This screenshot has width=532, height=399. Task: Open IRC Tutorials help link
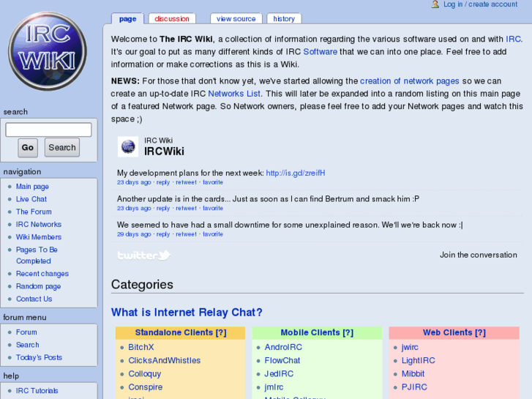tap(37, 390)
